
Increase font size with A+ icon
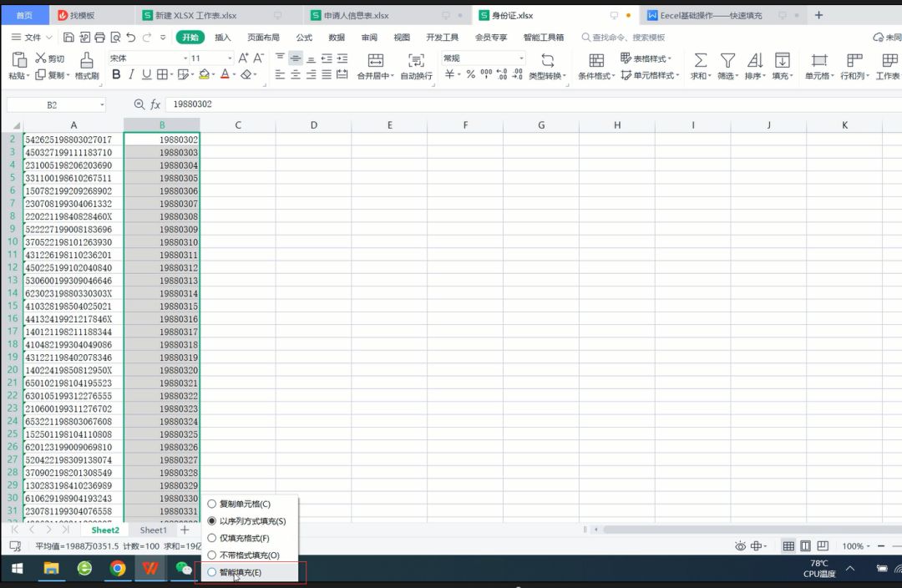point(243,58)
